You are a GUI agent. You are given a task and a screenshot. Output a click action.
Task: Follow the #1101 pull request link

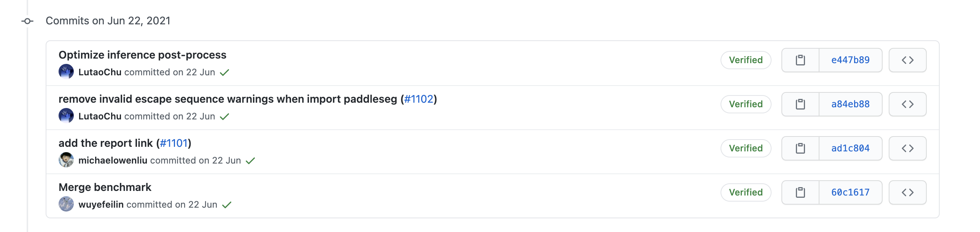pos(174,143)
